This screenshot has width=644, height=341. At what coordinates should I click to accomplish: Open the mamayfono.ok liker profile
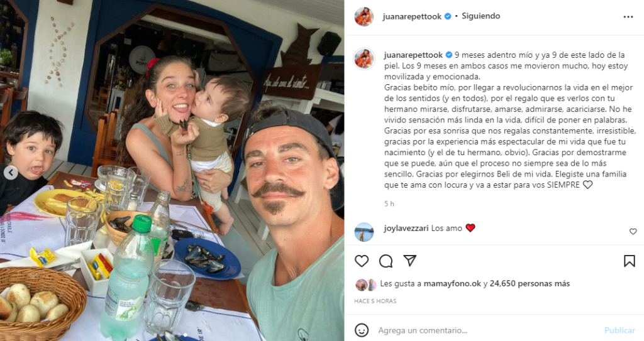tap(452, 284)
